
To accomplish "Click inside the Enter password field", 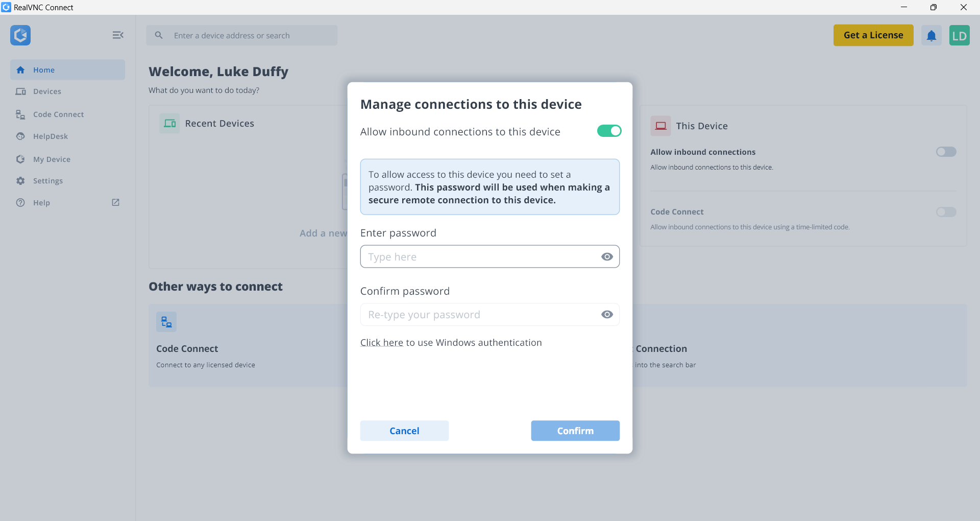I will (x=475, y=256).
